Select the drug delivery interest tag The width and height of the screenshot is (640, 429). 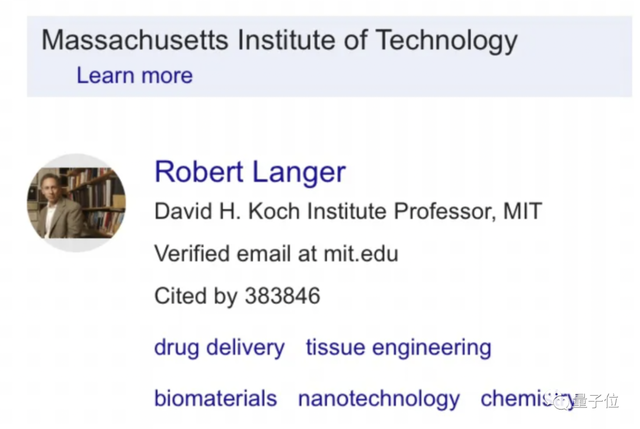(219, 348)
